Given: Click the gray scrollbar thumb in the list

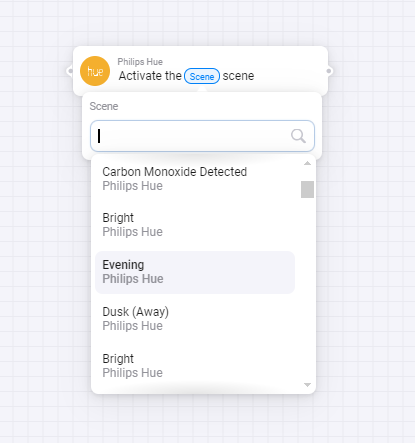Looking at the screenshot, I should (x=307, y=189).
